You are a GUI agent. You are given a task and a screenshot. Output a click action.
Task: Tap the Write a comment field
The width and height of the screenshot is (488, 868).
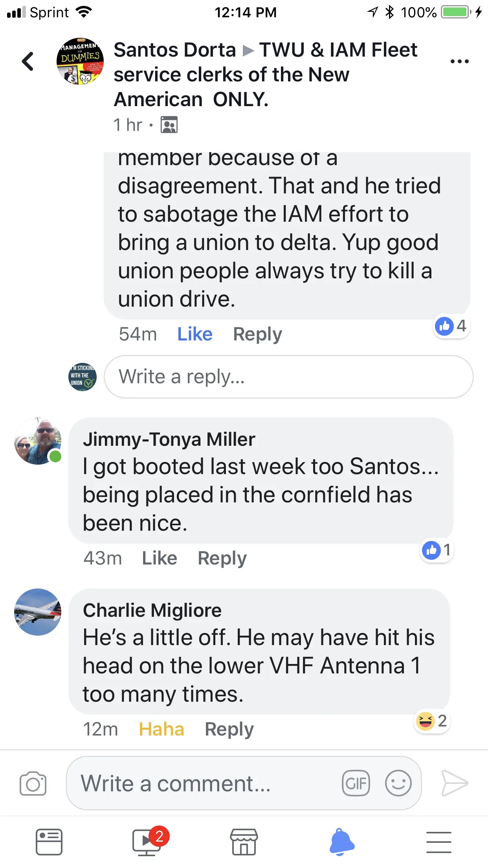(204, 783)
